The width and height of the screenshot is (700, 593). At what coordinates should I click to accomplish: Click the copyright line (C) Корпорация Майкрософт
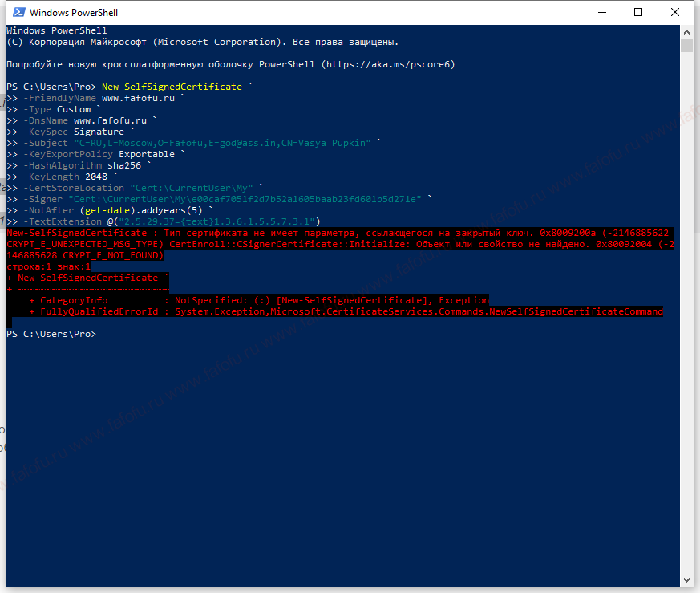202,42
